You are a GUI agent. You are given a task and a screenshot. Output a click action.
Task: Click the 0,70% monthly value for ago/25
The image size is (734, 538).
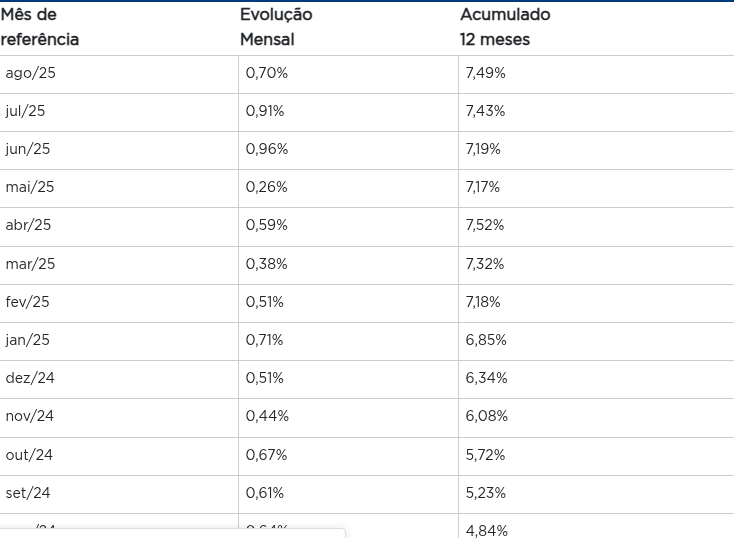tap(267, 73)
